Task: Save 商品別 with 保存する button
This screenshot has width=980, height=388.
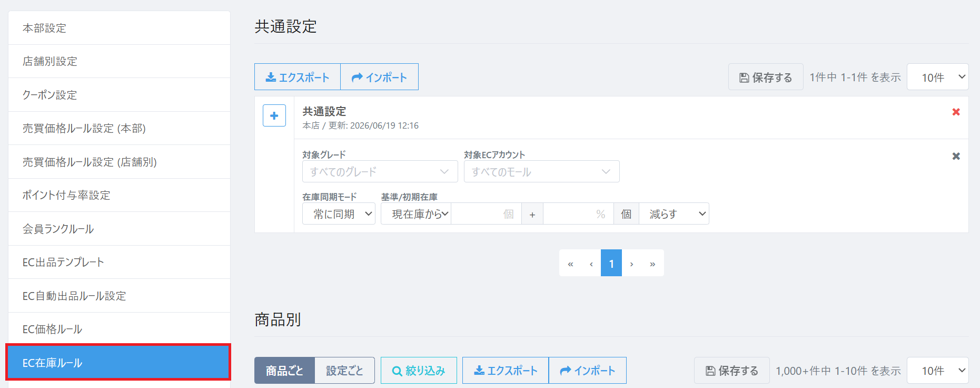Action: (x=732, y=371)
